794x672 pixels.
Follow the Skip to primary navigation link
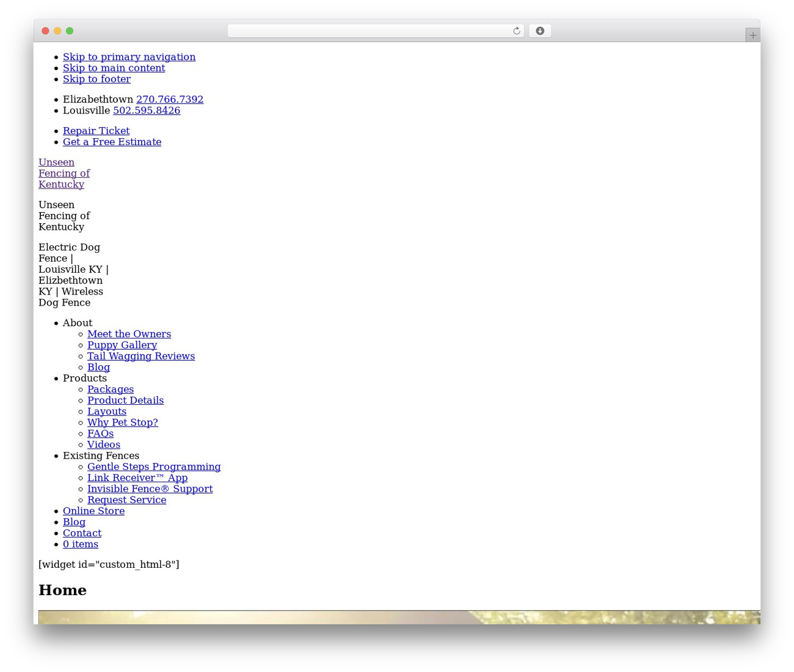click(129, 57)
